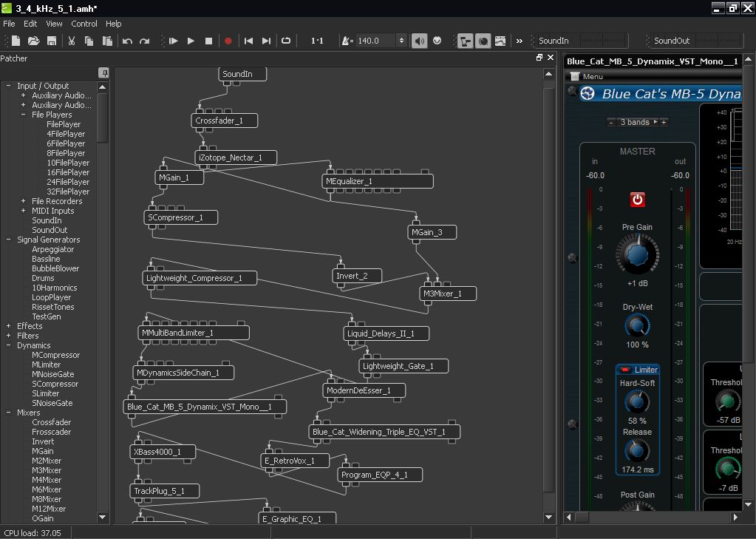Toggle loop mode in the transport toolbar
This screenshot has width=756, height=539.
(x=286, y=41)
